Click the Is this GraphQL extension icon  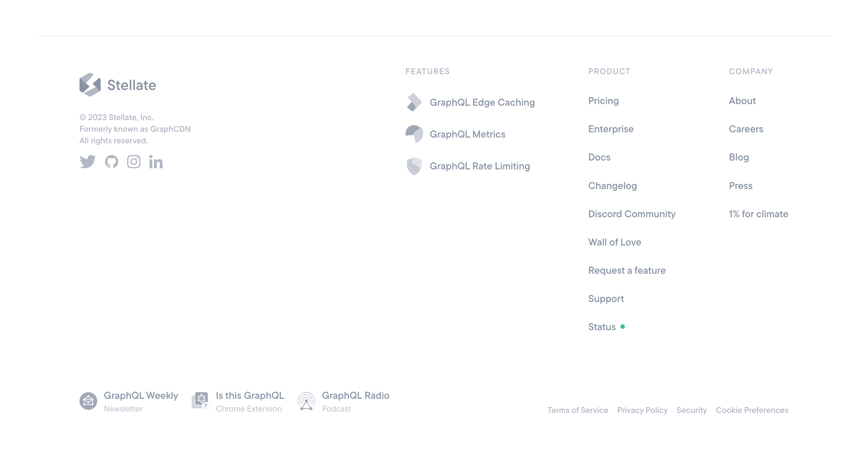tap(201, 400)
